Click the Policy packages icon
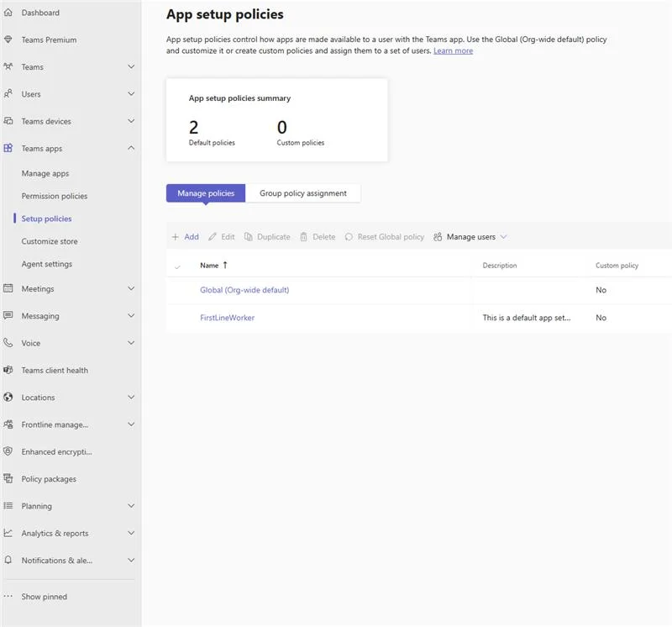 point(8,478)
